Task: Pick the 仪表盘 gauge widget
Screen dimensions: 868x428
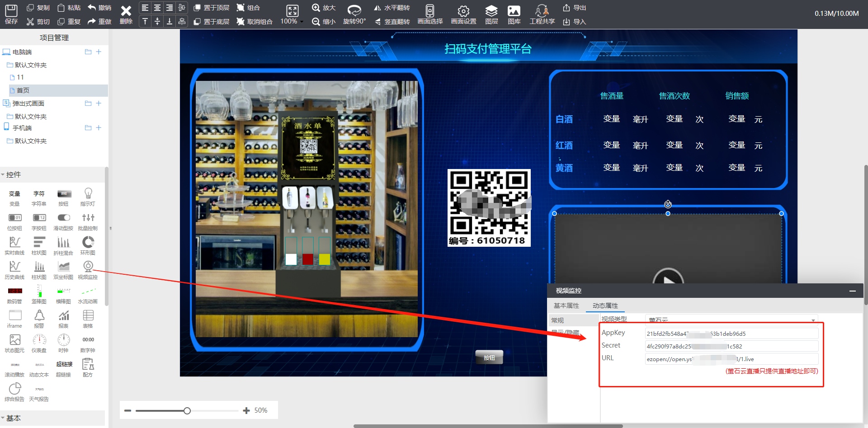Action: point(39,343)
